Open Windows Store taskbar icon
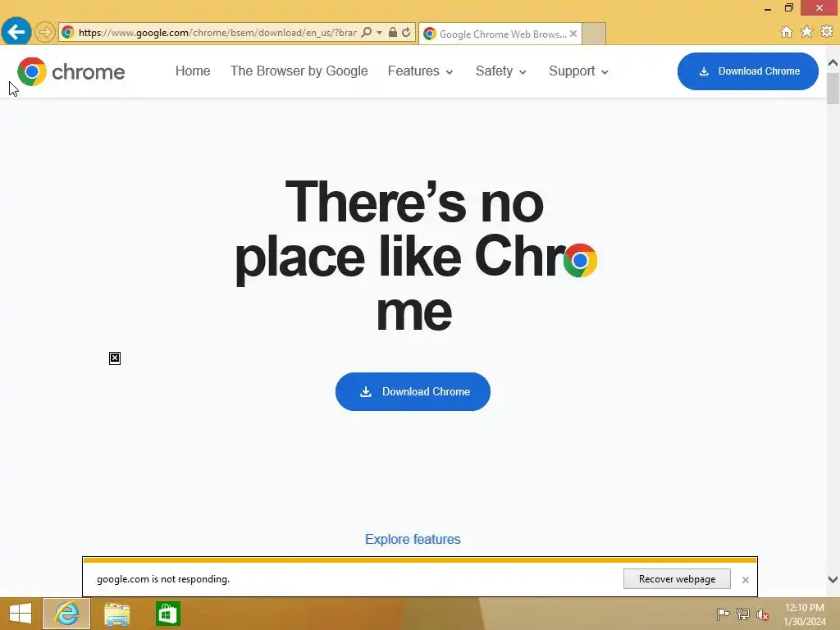840x630 pixels. (167, 614)
